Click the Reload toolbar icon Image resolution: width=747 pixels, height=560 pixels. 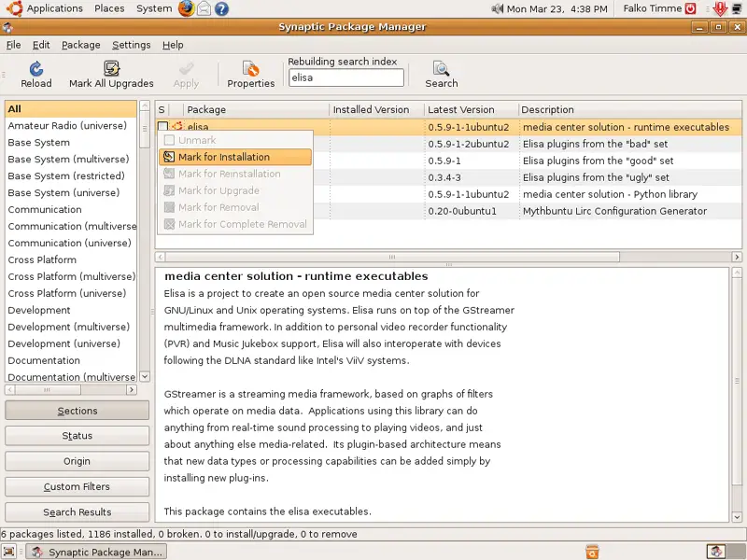point(36,69)
